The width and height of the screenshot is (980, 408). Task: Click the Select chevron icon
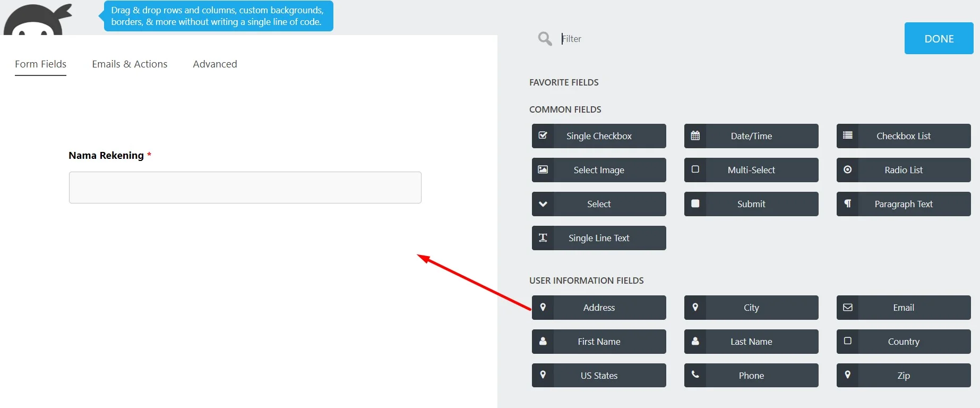(543, 204)
